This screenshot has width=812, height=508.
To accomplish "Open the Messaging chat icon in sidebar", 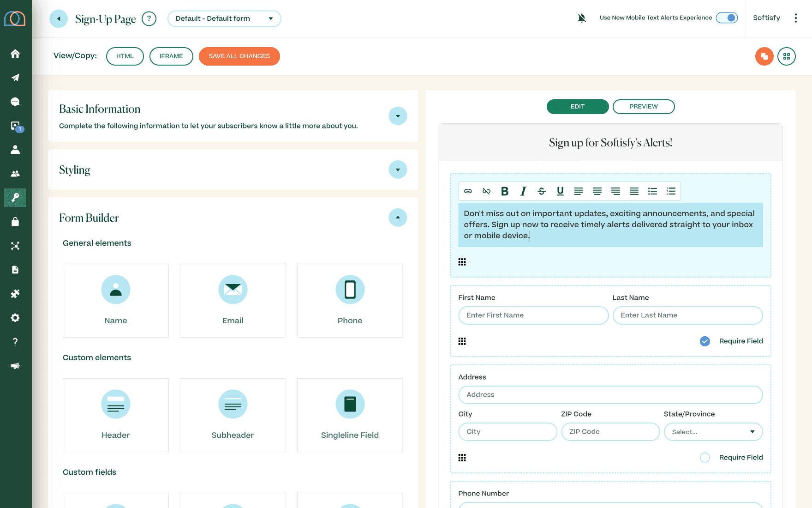I will (x=15, y=102).
